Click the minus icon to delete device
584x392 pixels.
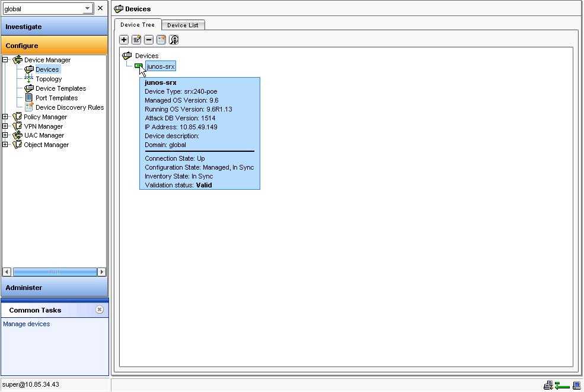coord(149,40)
